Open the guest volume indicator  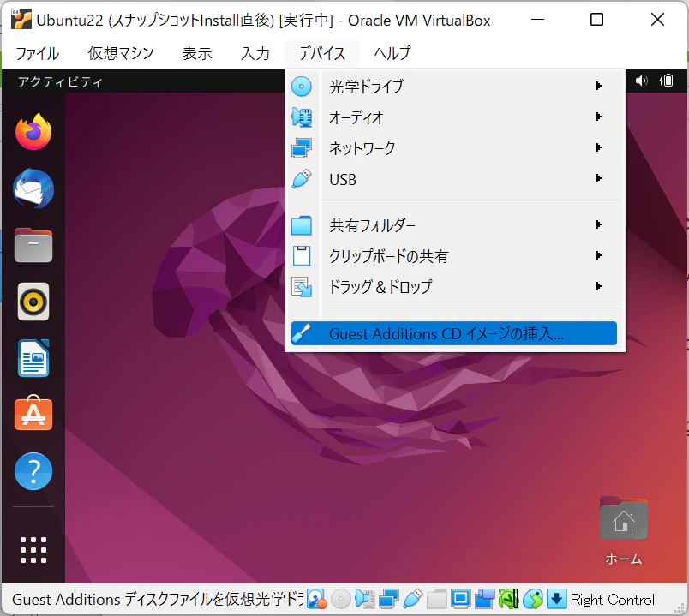pos(641,81)
